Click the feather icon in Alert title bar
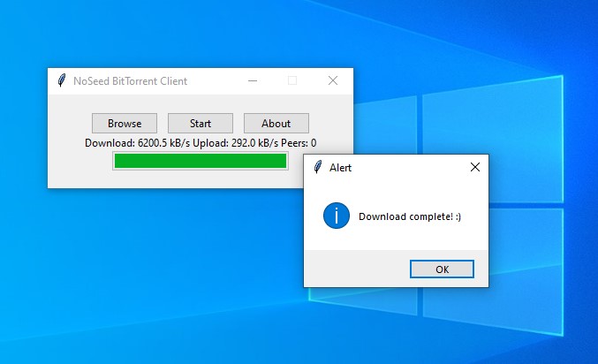The image size is (598, 364). [x=318, y=167]
